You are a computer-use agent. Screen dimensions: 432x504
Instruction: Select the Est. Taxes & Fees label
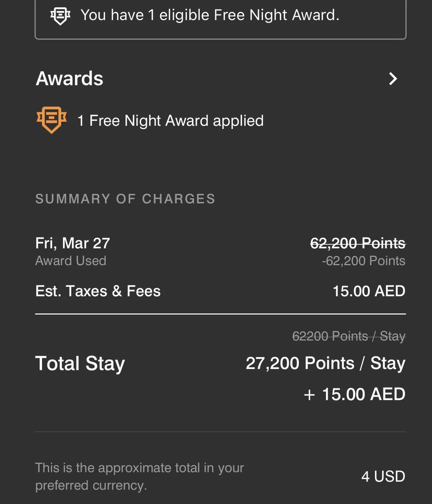pyautogui.click(x=98, y=291)
